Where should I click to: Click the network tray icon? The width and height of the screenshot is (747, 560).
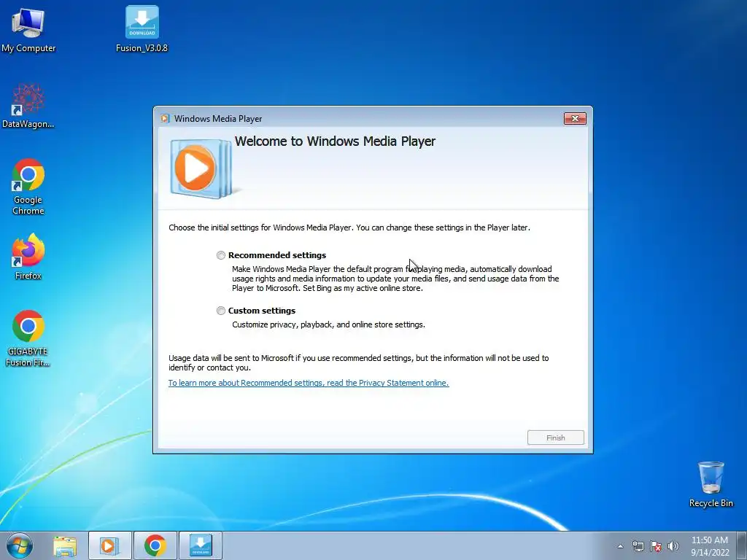coord(638,546)
